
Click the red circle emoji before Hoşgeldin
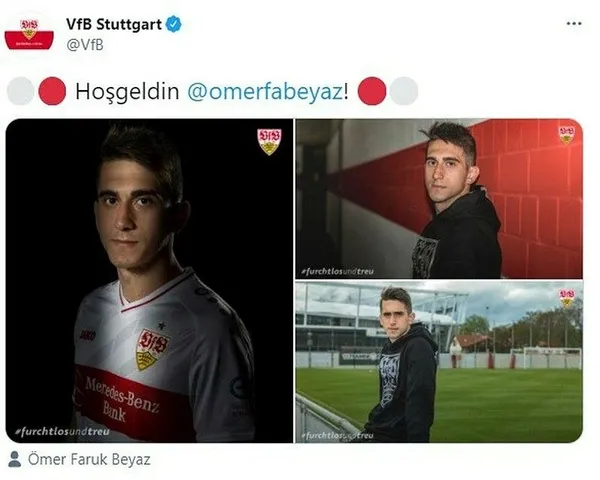[52, 91]
